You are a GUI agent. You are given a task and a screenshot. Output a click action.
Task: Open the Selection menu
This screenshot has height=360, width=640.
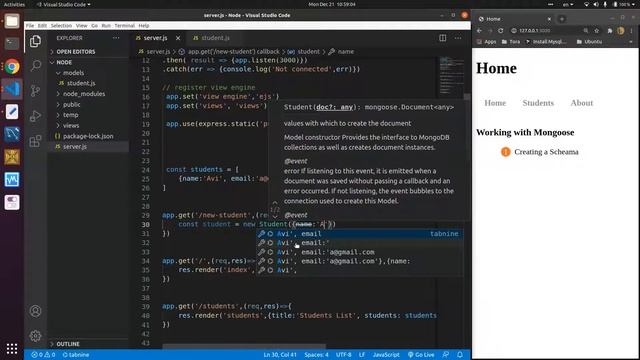point(61,25)
